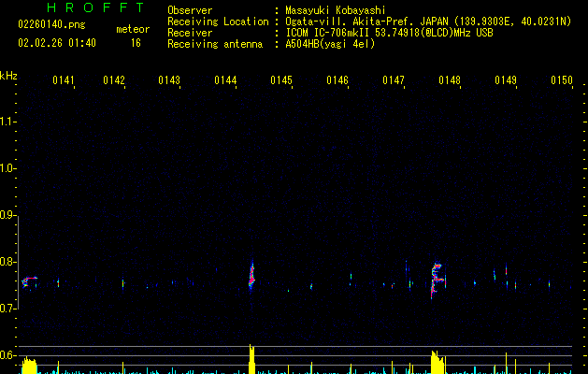Click the 0146 time marker
Image resolution: width=588 pixels, height=374 pixels.
pyautogui.click(x=337, y=80)
